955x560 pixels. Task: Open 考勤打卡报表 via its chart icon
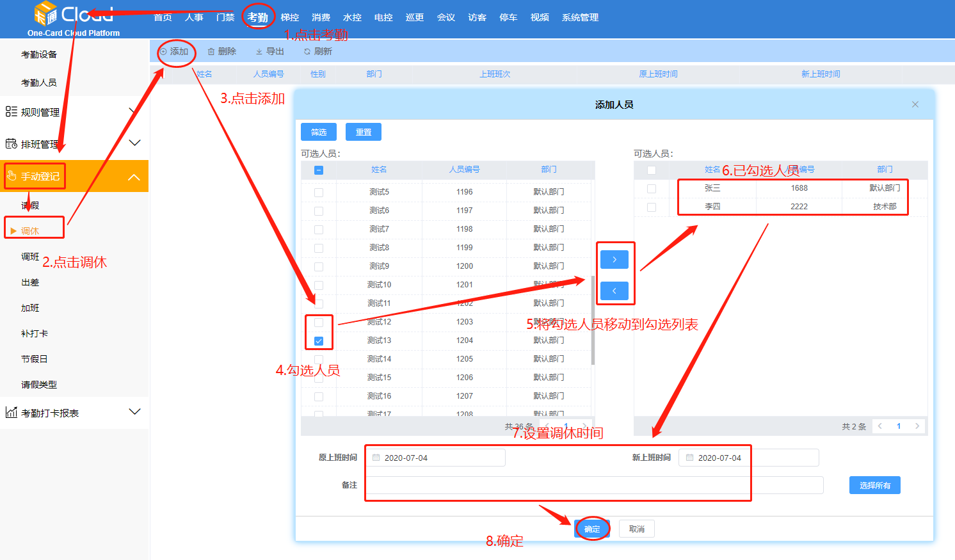coord(10,412)
